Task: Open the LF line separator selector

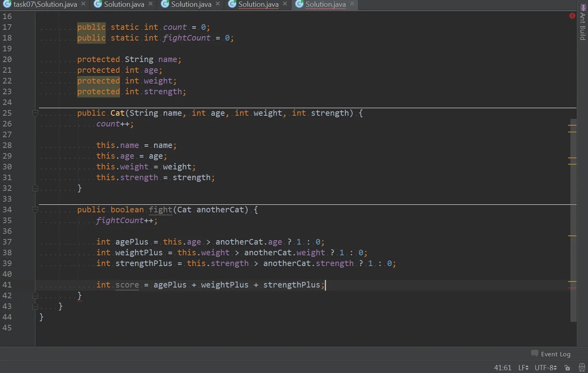Action: point(523,367)
